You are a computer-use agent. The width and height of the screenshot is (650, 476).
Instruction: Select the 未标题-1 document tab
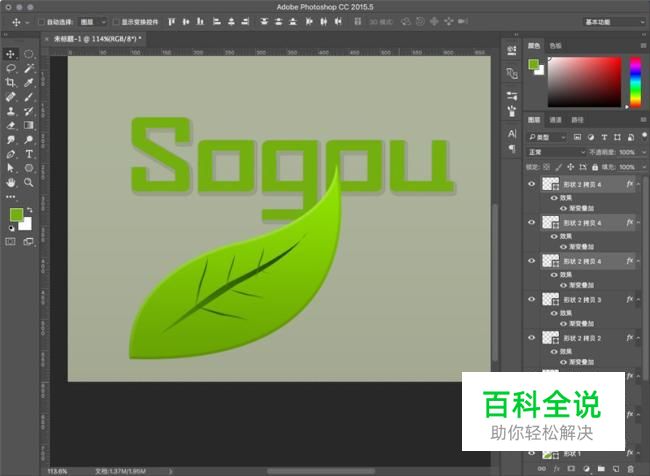point(97,39)
